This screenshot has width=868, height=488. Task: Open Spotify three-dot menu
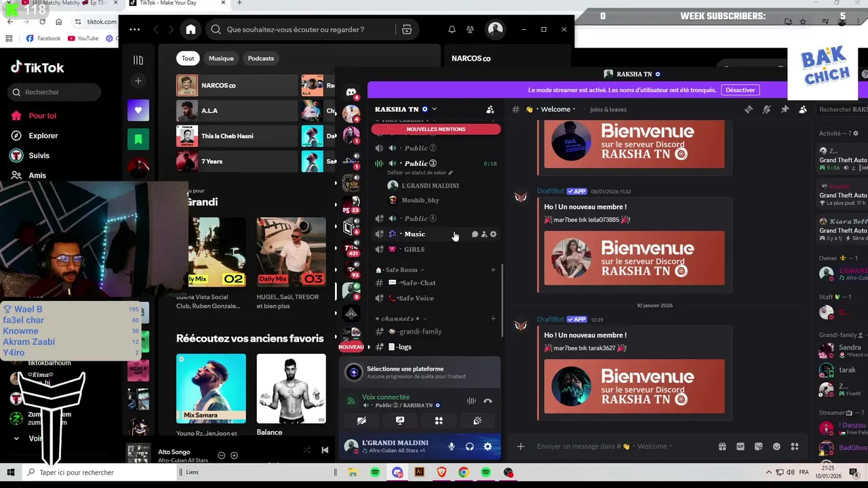coord(134,29)
